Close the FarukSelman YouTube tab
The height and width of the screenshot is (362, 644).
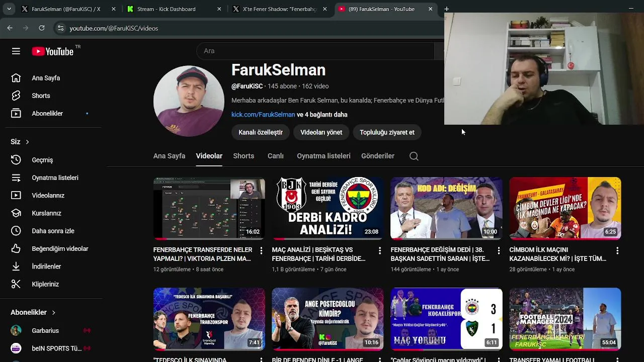430,9
